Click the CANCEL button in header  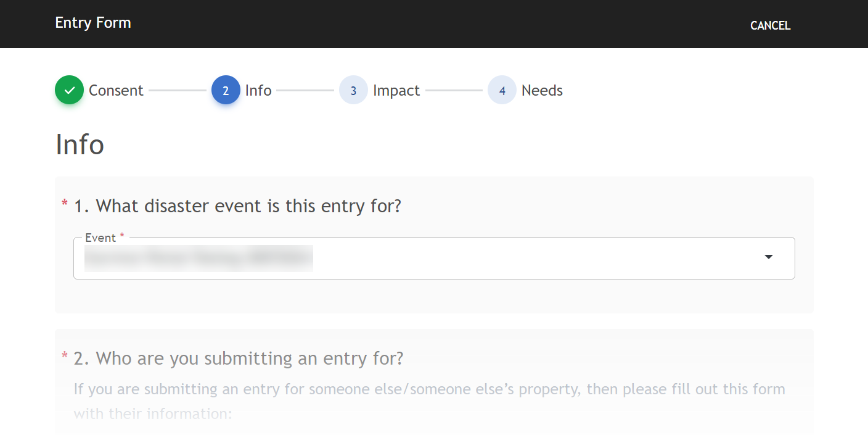(x=770, y=25)
